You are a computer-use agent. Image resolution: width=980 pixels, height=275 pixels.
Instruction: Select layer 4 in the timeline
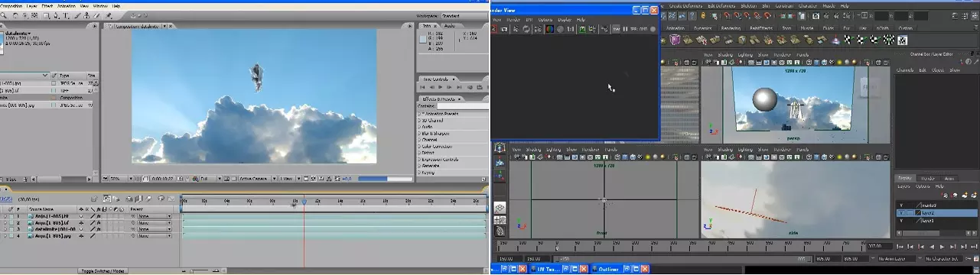[54, 236]
